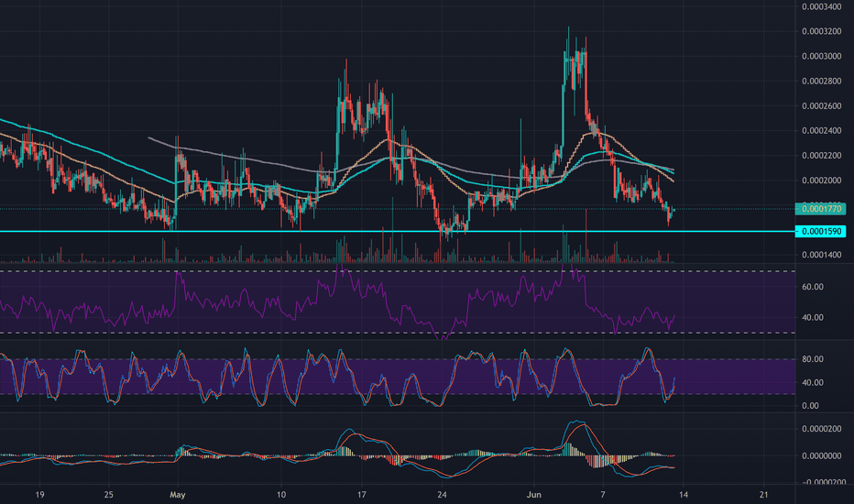Select the cyan horizontal support line
Image resolution: width=854 pixels, height=504 pixels.
click(398, 232)
